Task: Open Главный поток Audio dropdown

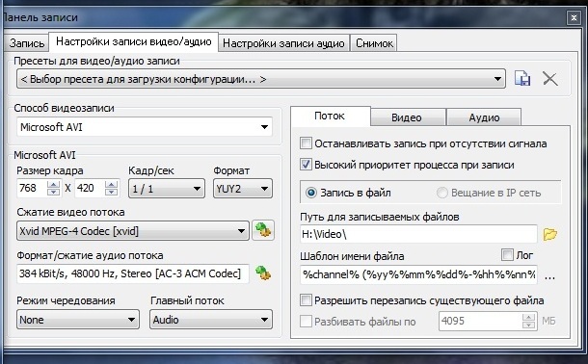Action: coord(211,320)
